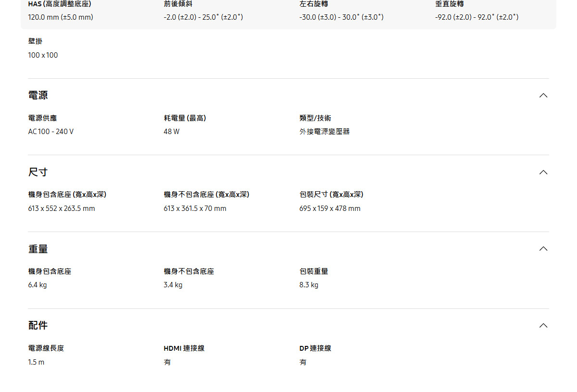
Task: Select the 6.4 kg weight value
Action: pos(37,284)
